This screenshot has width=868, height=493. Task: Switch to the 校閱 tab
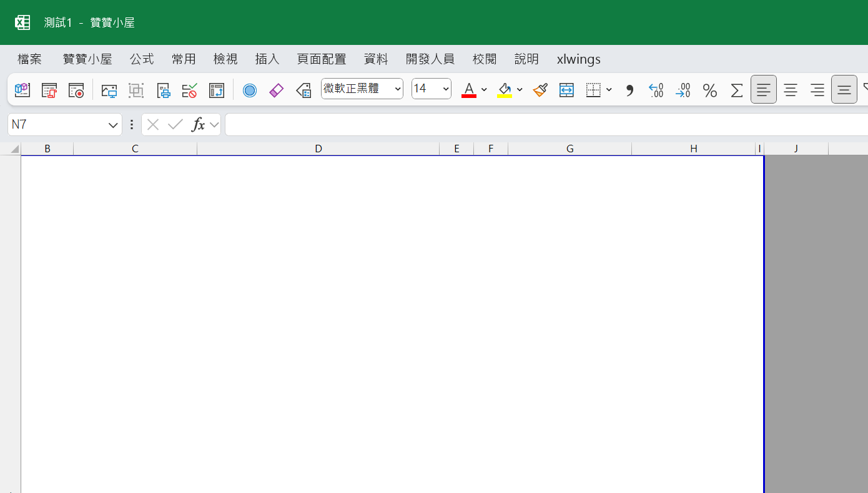click(485, 59)
